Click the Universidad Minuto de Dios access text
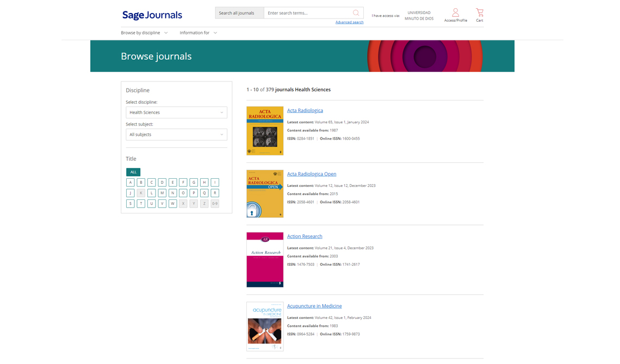 [x=419, y=15]
